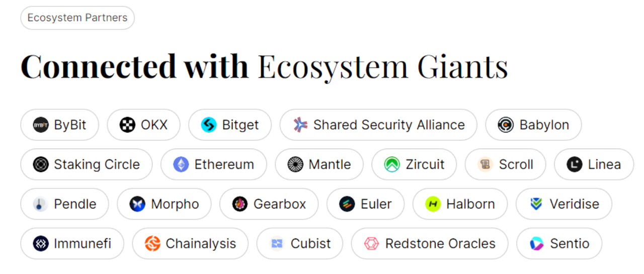Click the Zircuit green logo icon
This screenshot has width=644, height=274.
(x=392, y=164)
